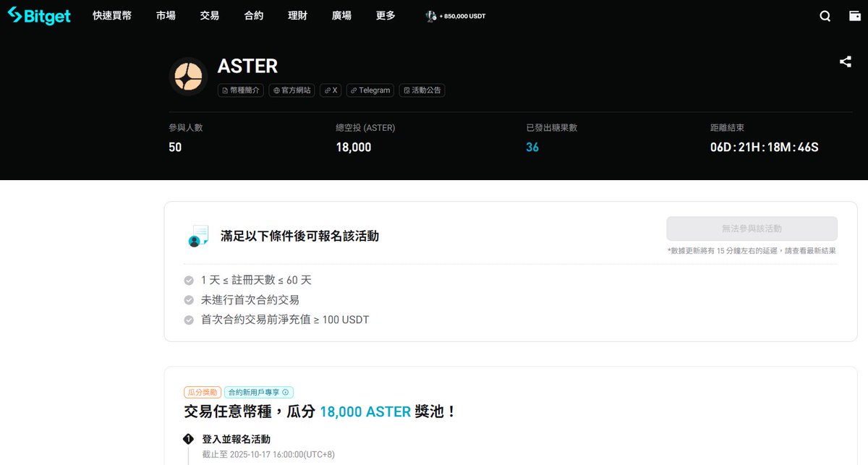Screen dimensions: 868x465
Task: Click the 首次合約交易前淨充值 ≥ 100 USDT text
Action: (x=285, y=320)
